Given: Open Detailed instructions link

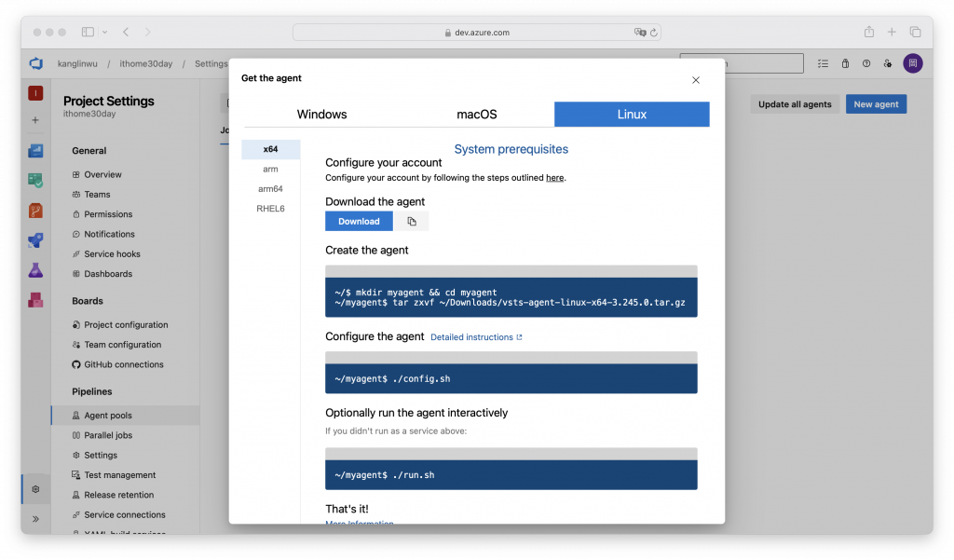Looking at the screenshot, I should (476, 337).
